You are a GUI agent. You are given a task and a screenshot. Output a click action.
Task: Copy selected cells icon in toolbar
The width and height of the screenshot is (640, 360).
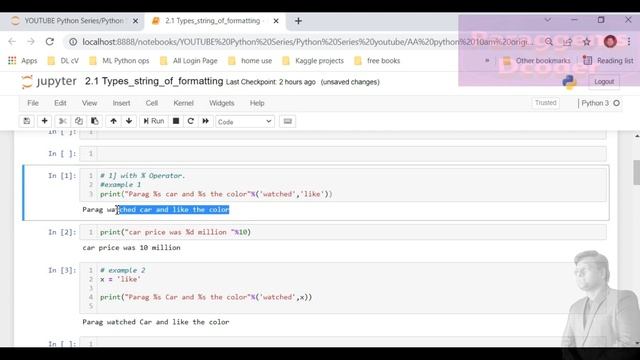pos(78,121)
